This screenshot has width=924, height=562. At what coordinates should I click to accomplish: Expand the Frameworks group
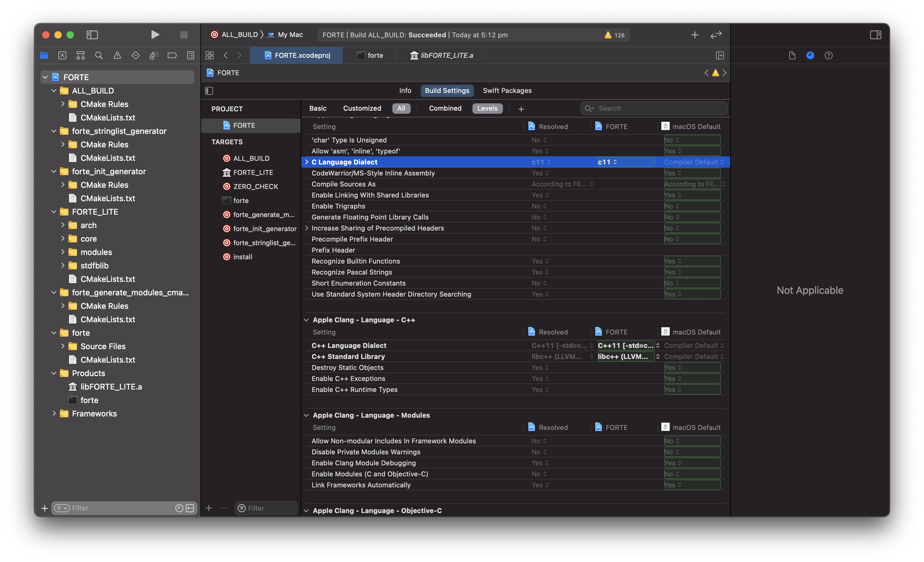pos(54,413)
